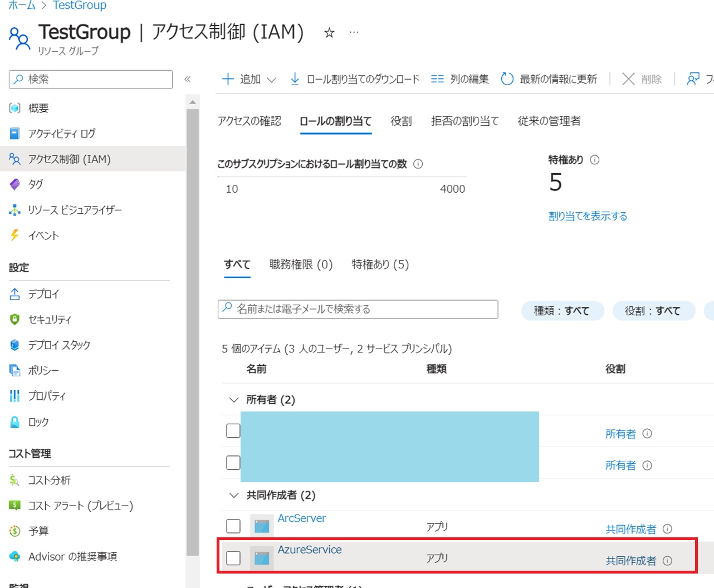This screenshot has width=714, height=588.
Task: Check the ArcServer row checkbox
Action: tap(233, 526)
